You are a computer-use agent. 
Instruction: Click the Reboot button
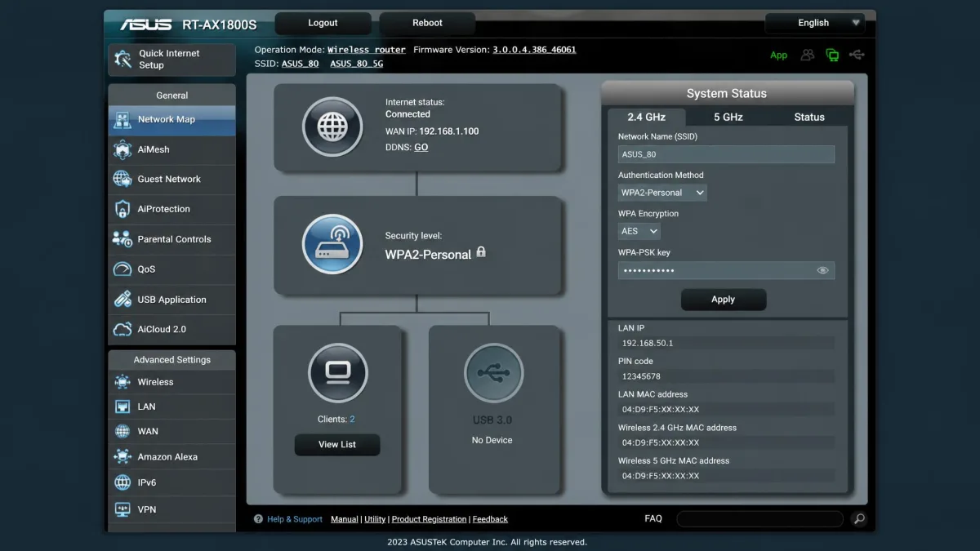coord(427,23)
